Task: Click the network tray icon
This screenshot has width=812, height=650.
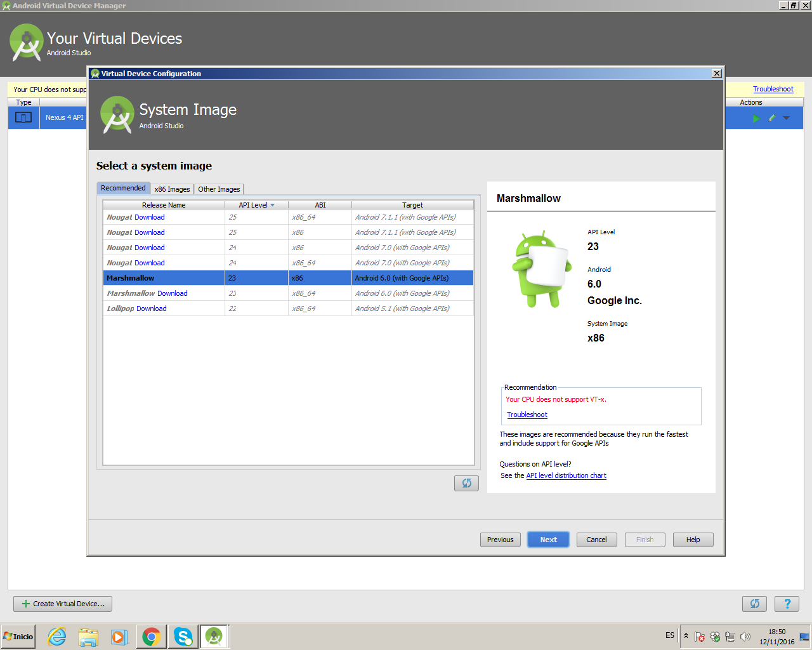Action: 730,637
